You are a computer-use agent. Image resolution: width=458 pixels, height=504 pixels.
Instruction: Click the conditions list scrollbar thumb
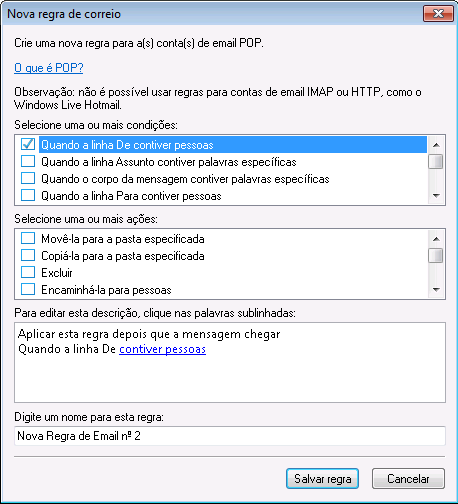tap(436, 162)
